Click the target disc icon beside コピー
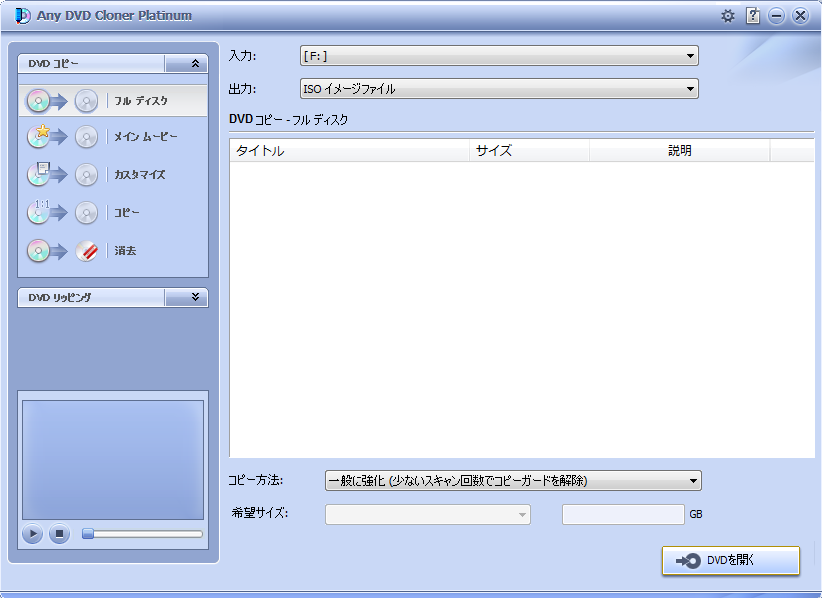 (x=86, y=213)
